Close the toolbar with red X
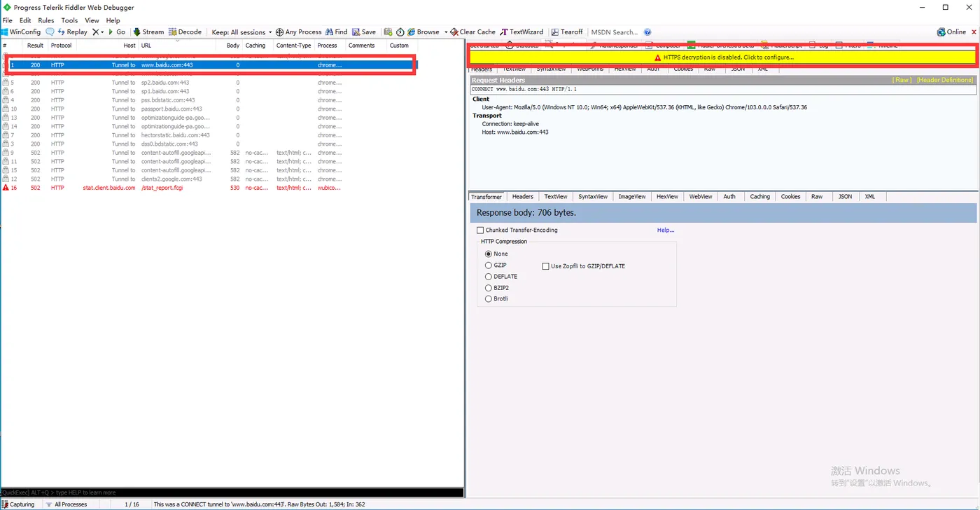The image size is (980, 510). point(973,32)
